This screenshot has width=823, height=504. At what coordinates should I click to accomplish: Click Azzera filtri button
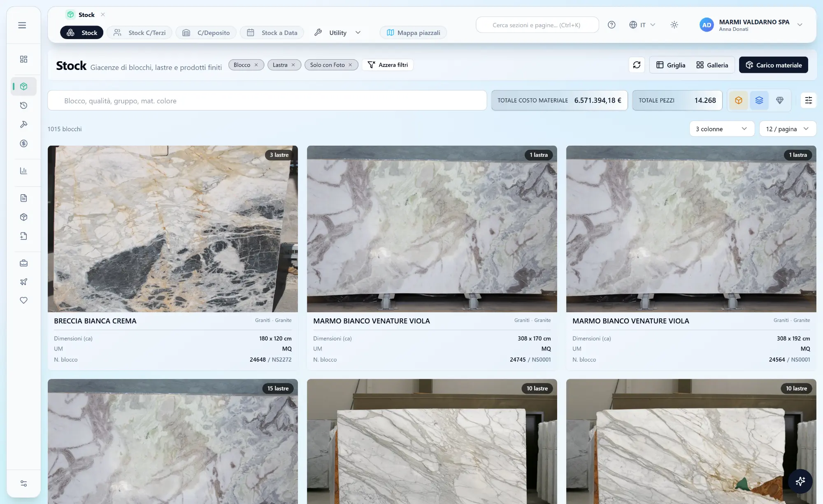pyautogui.click(x=388, y=65)
